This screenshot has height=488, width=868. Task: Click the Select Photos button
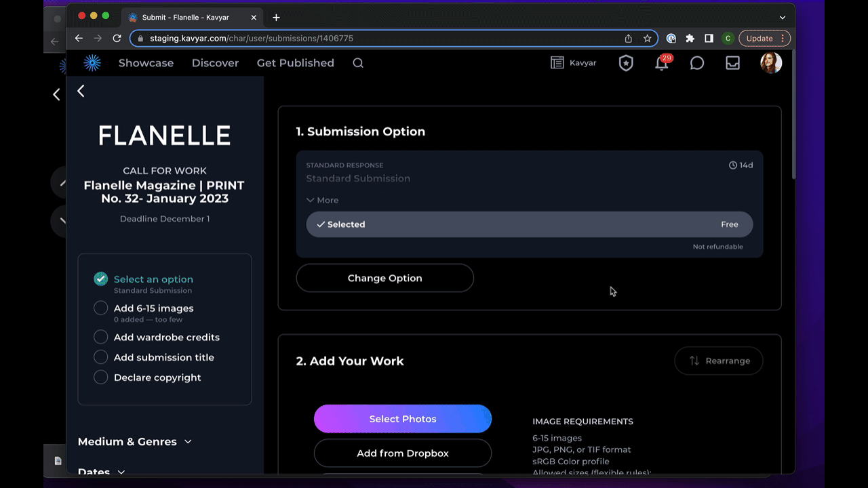403,419
